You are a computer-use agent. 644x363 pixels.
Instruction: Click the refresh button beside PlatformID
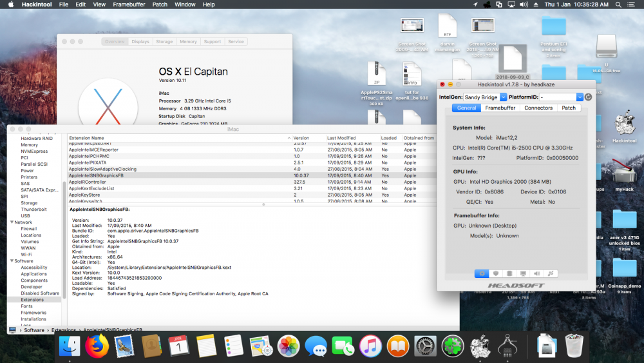point(588,97)
